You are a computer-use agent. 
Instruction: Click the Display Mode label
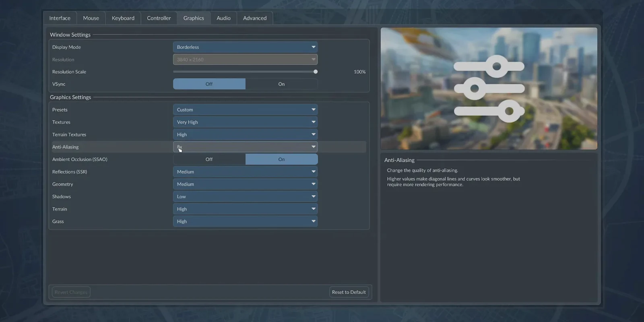click(66, 47)
